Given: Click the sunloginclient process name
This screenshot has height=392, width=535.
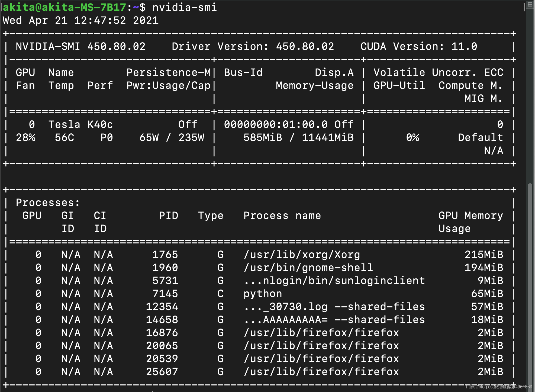Looking at the screenshot, I should point(334,281).
